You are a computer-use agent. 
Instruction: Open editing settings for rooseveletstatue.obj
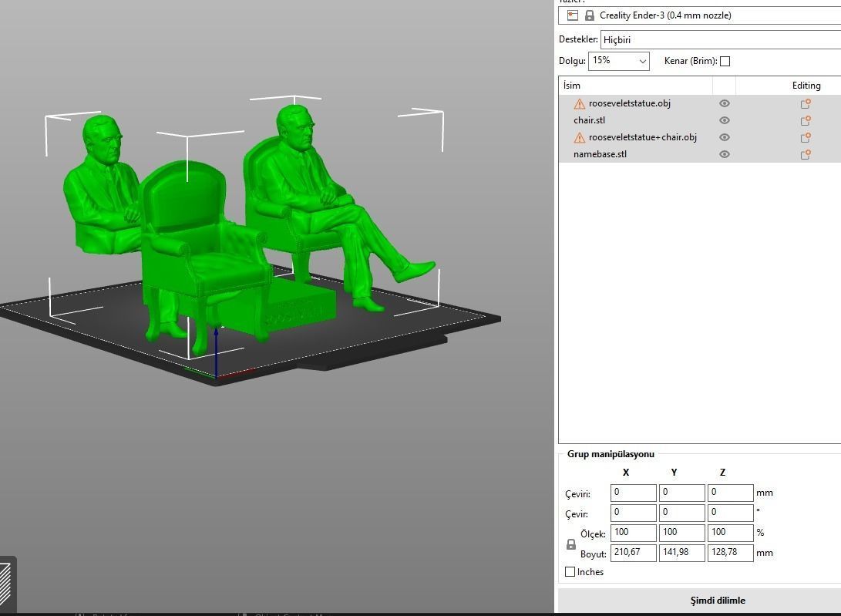pos(805,103)
